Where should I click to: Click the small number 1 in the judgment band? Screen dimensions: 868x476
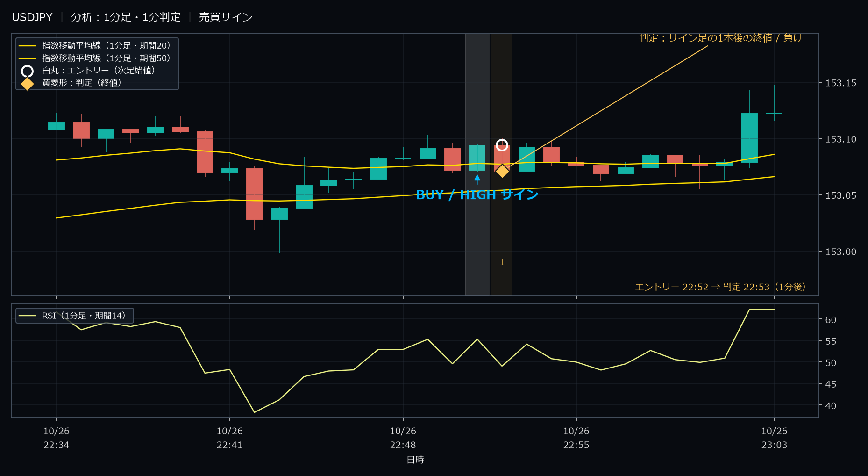pos(502,262)
